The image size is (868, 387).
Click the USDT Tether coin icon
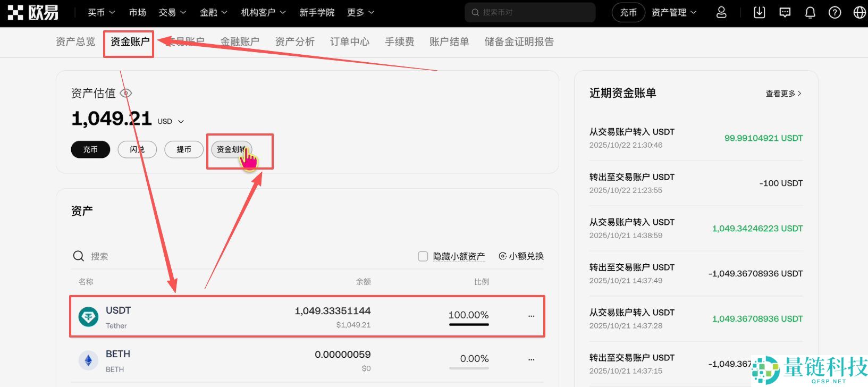click(88, 317)
